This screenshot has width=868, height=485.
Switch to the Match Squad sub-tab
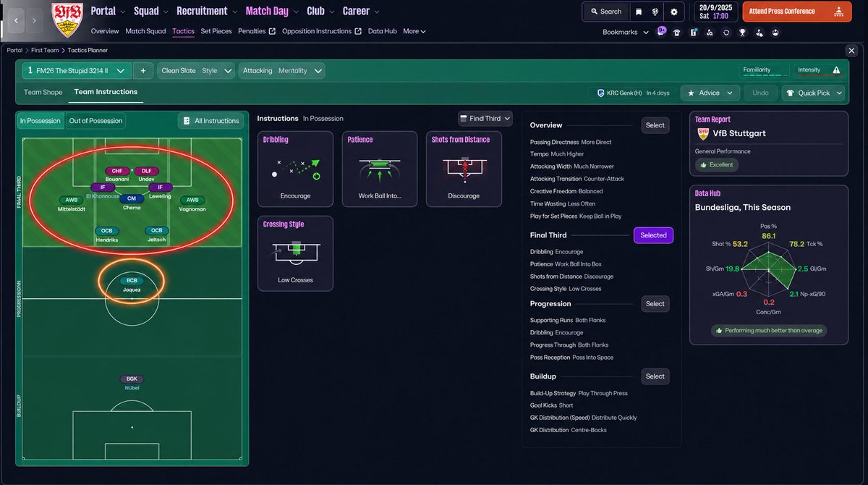point(145,31)
